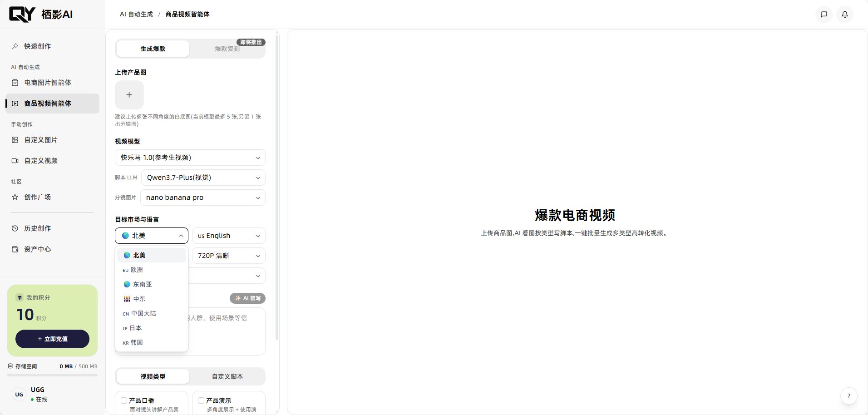The height and width of the screenshot is (415, 868).
Task: Click AI 自动生成 breadcrumb link
Action: [x=136, y=15]
